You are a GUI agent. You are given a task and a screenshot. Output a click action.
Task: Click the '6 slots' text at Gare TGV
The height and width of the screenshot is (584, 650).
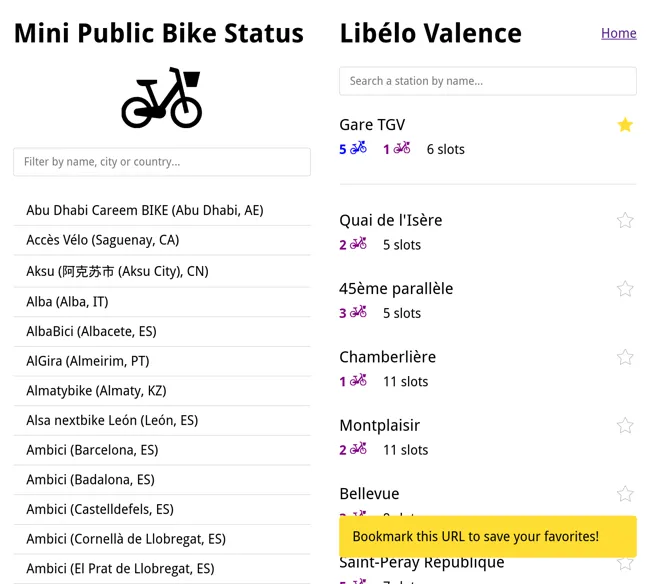(x=446, y=149)
